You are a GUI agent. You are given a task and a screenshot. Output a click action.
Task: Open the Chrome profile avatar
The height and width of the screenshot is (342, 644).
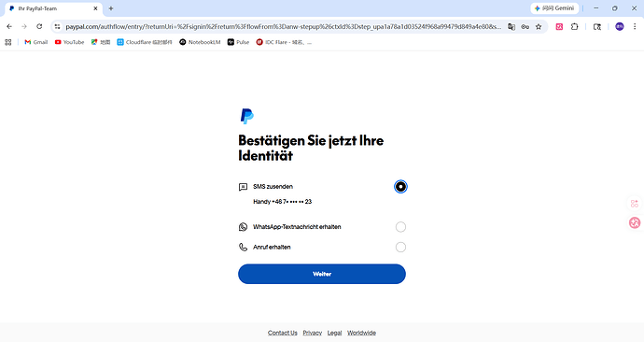tap(620, 27)
